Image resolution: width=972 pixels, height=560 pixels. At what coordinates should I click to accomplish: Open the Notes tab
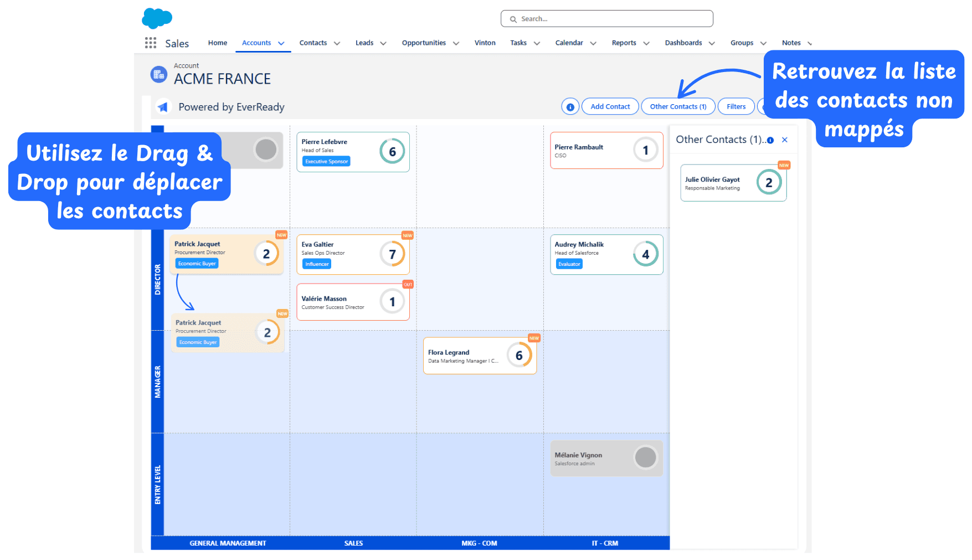tap(791, 43)
